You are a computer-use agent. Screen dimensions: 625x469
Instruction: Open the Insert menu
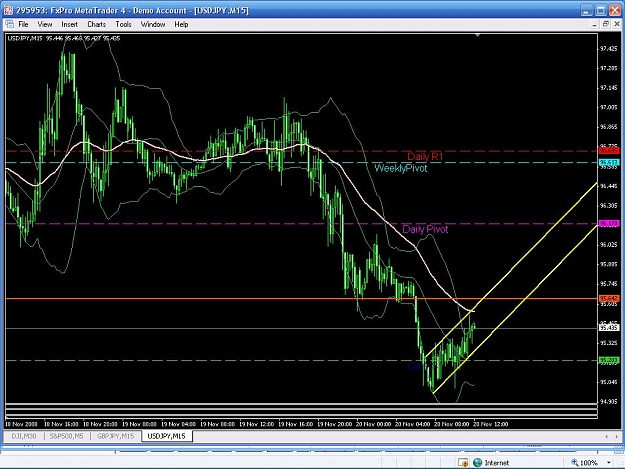coord(69,24)
